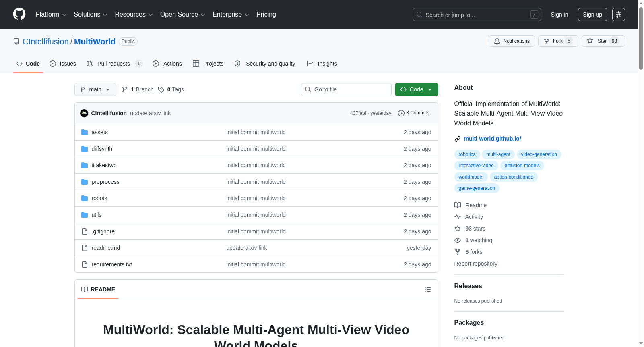This screenshot has height=347, width=644.
Task: Switch to the Insights tab
Action: 322,64
